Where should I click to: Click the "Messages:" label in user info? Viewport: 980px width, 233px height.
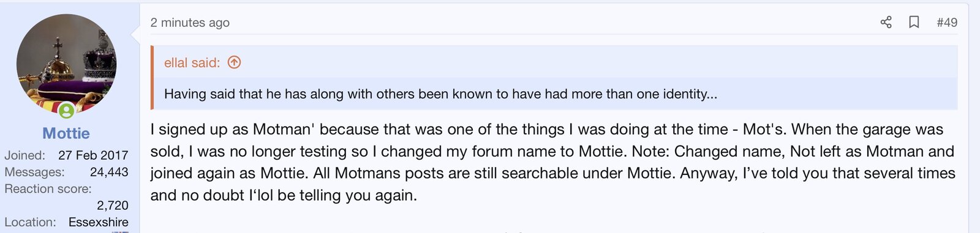tap(34, 172)
